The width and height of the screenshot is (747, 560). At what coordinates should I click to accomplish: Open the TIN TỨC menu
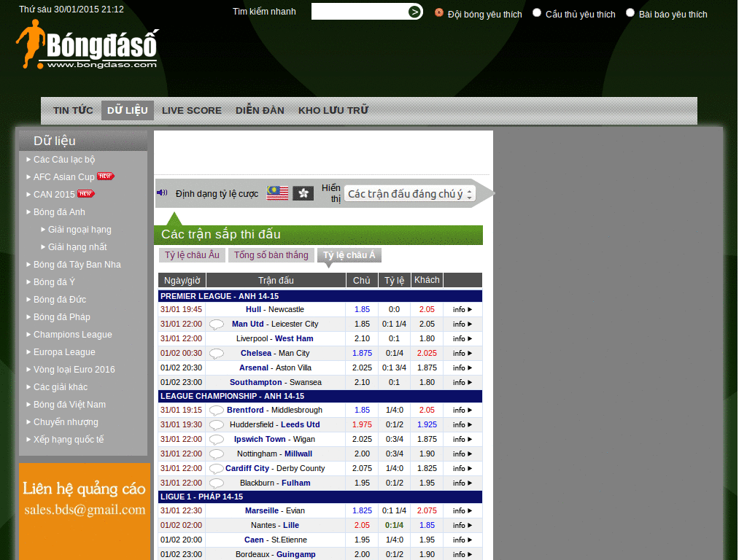tap(73, 111)
